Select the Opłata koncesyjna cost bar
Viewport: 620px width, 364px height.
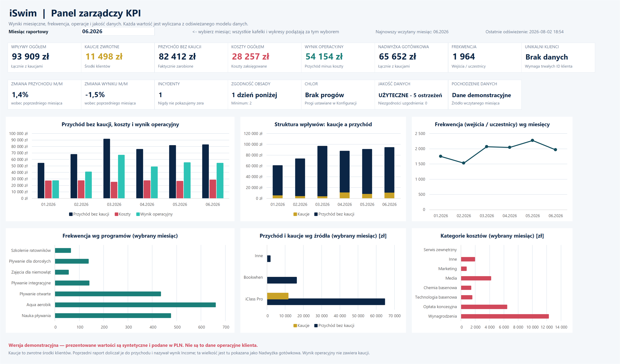coord(484,307)
